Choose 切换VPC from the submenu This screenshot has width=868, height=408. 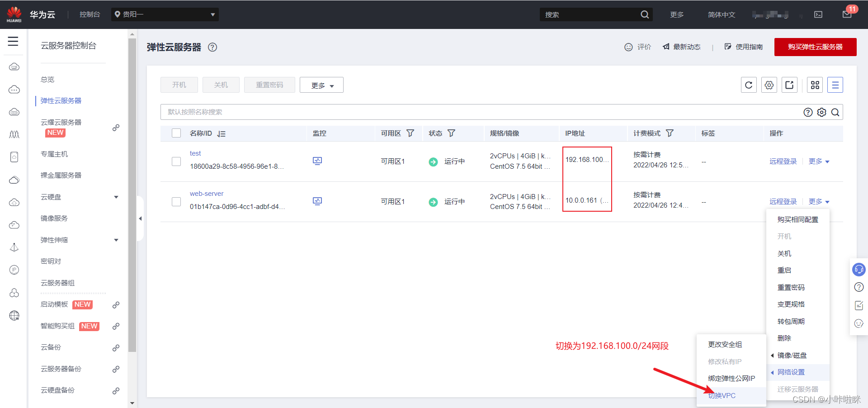pos(722,396)
